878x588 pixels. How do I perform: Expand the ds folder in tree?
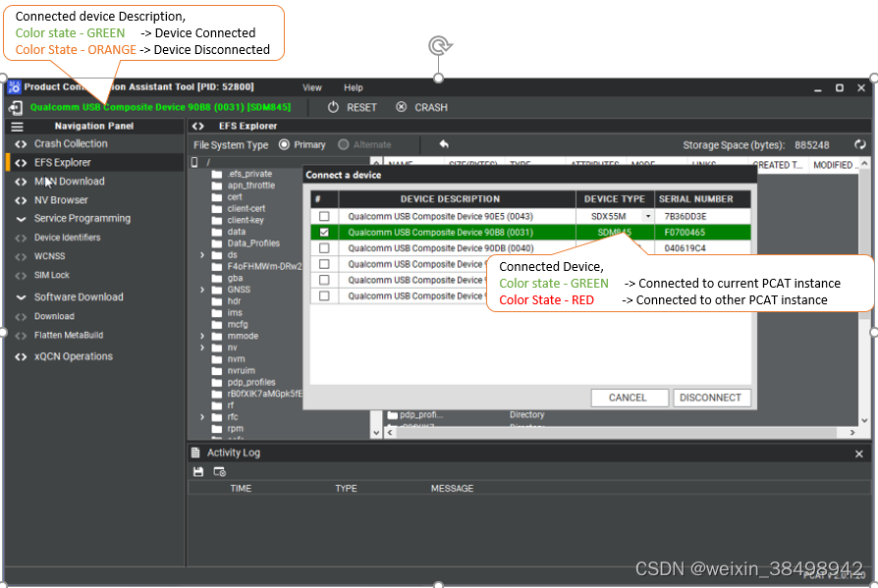(x=202, y=254)
